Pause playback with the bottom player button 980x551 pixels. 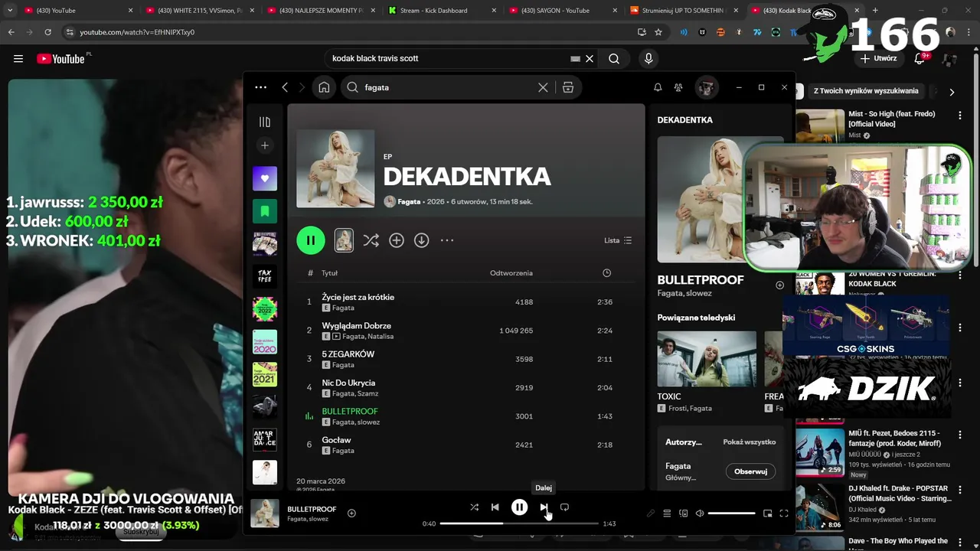pyautogui.click(x=519, y=507)
